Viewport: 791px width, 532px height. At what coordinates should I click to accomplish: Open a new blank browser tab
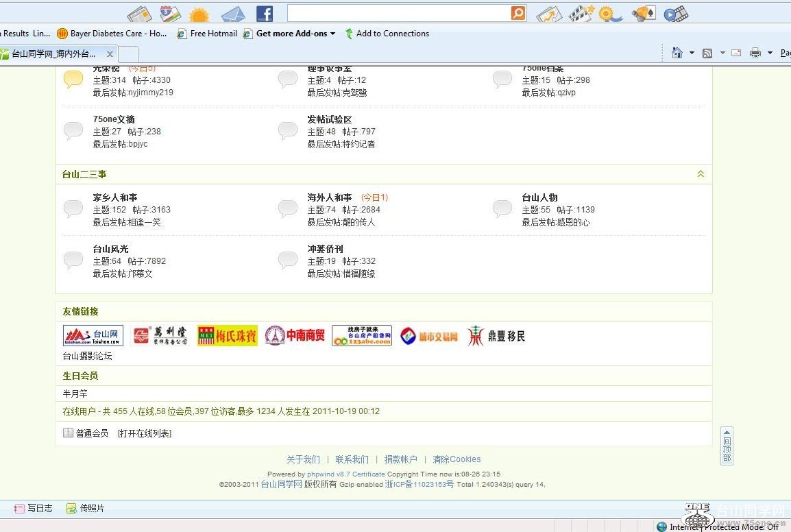click(129, 53)
